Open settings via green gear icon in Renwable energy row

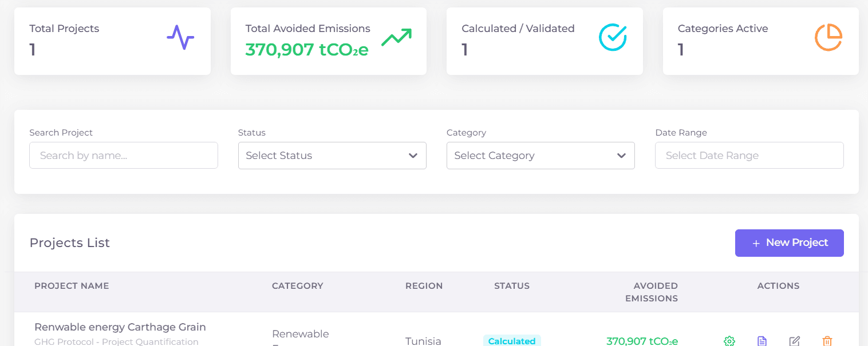tap(729, 341)
